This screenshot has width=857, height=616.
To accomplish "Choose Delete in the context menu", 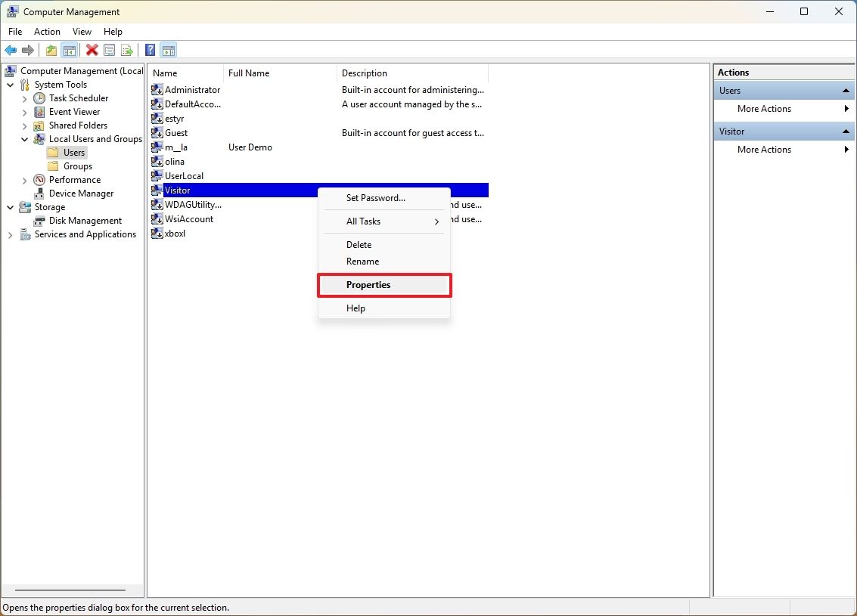I will click(383, 245).
